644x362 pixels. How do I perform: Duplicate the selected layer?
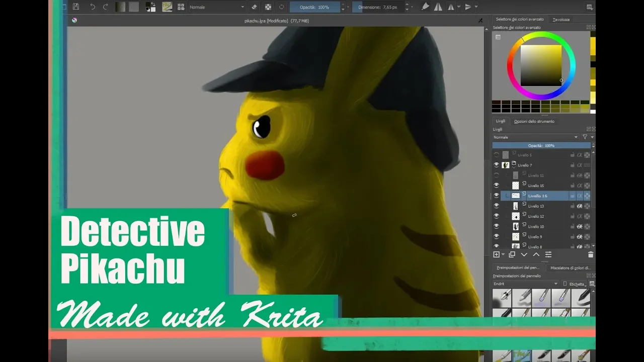tap(512, 254)
